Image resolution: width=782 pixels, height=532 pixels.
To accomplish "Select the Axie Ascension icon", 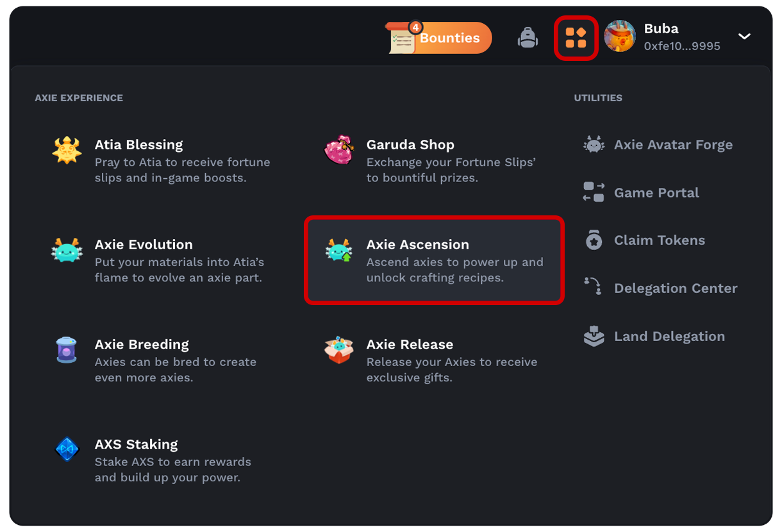I will (x=339, y=249).
